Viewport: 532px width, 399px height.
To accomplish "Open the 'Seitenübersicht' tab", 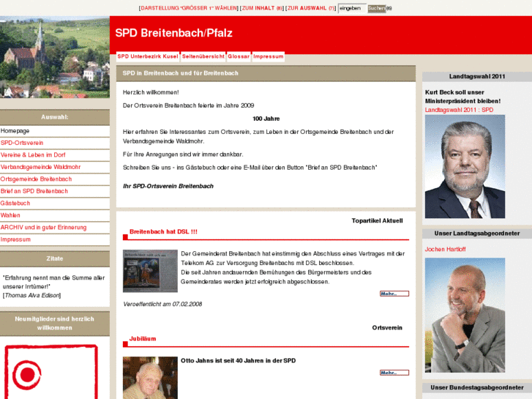I will point(203,56).
